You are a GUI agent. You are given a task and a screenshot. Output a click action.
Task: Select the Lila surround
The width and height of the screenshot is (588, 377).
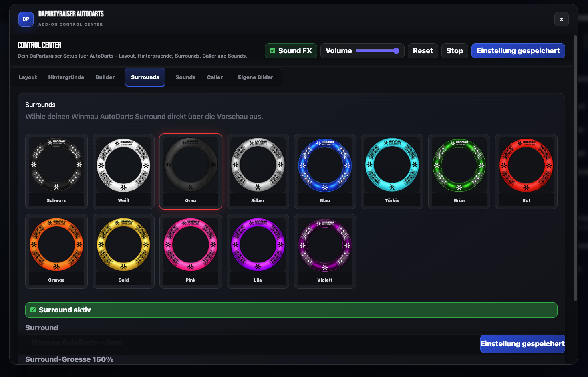258,251
